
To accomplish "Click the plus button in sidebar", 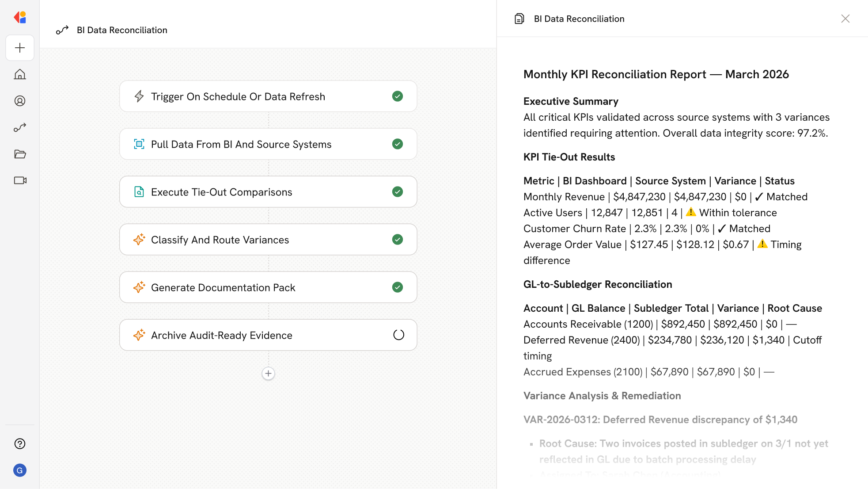I will coord(20,48).
